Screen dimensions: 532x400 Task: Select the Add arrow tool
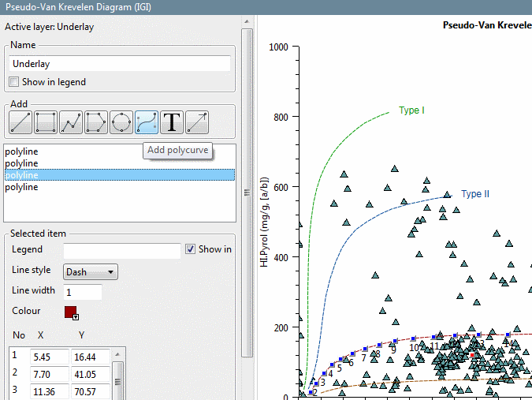click(197, 122)
